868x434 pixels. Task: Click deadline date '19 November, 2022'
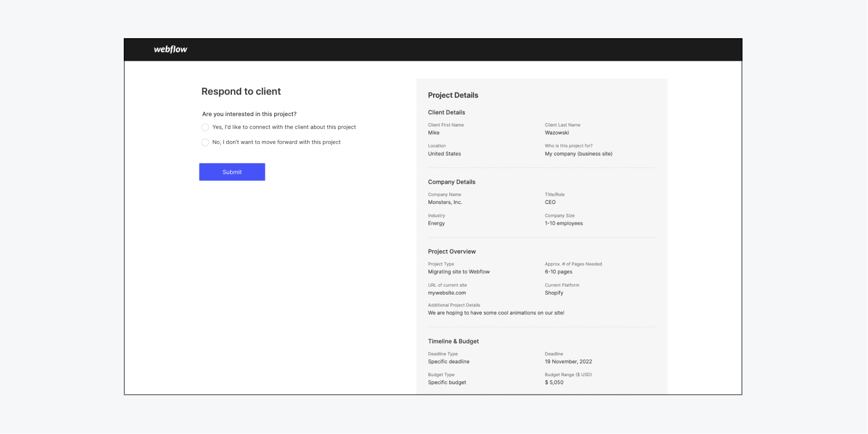coord(568,362)
